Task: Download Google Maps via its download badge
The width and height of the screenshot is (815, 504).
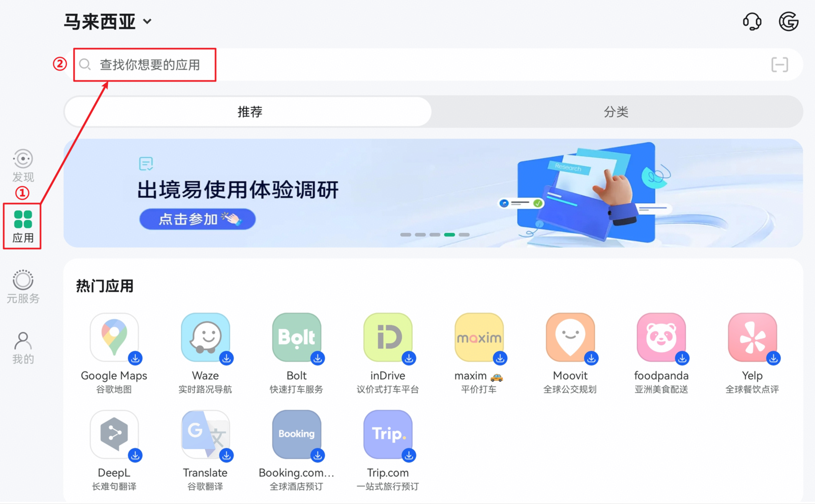Action: pos(135,358)
